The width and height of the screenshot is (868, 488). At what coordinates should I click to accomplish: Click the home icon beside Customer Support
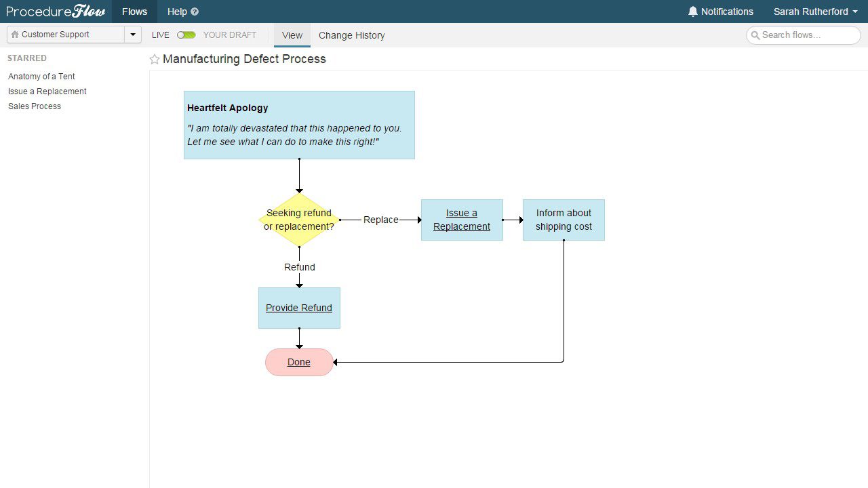pyautogui.click(x=14, y=34)
